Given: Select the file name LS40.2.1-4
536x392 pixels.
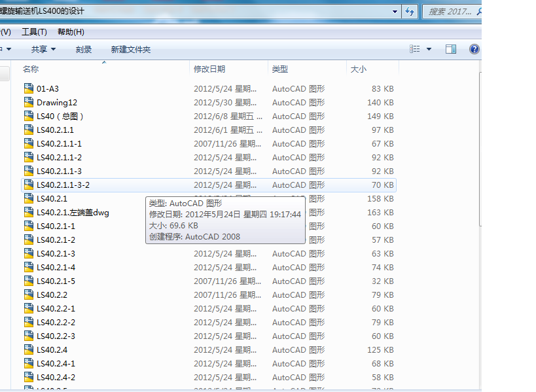Looking at the screenshot, I should coord(56,267).
